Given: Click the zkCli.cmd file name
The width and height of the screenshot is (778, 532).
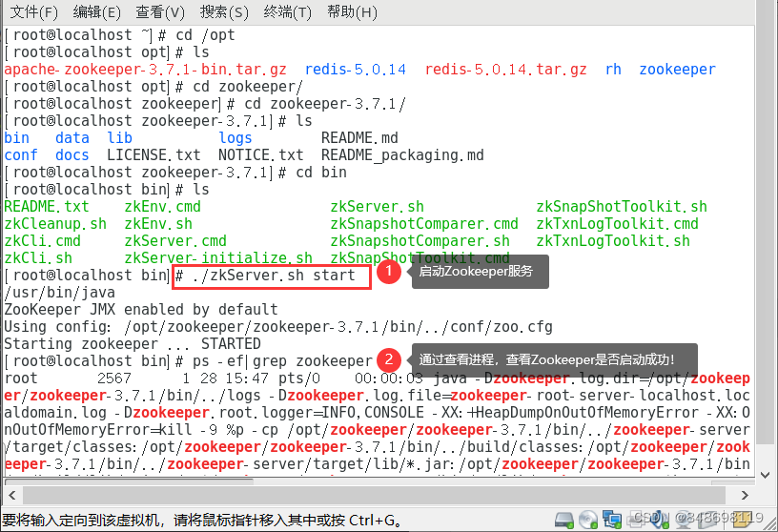Looking at the screenshot, I should (x=43, y=241).
